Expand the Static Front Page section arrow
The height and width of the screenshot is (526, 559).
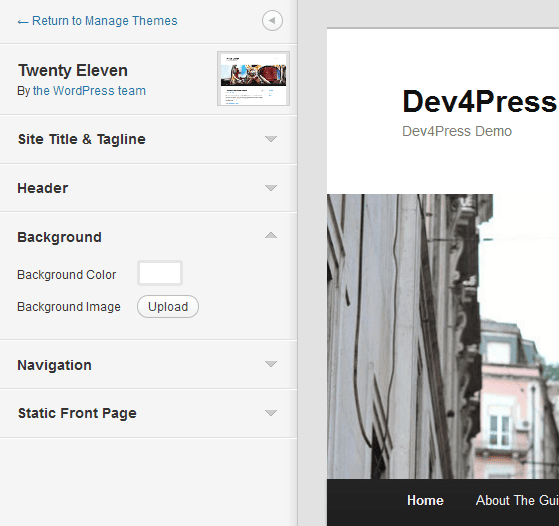click(271, 413)
